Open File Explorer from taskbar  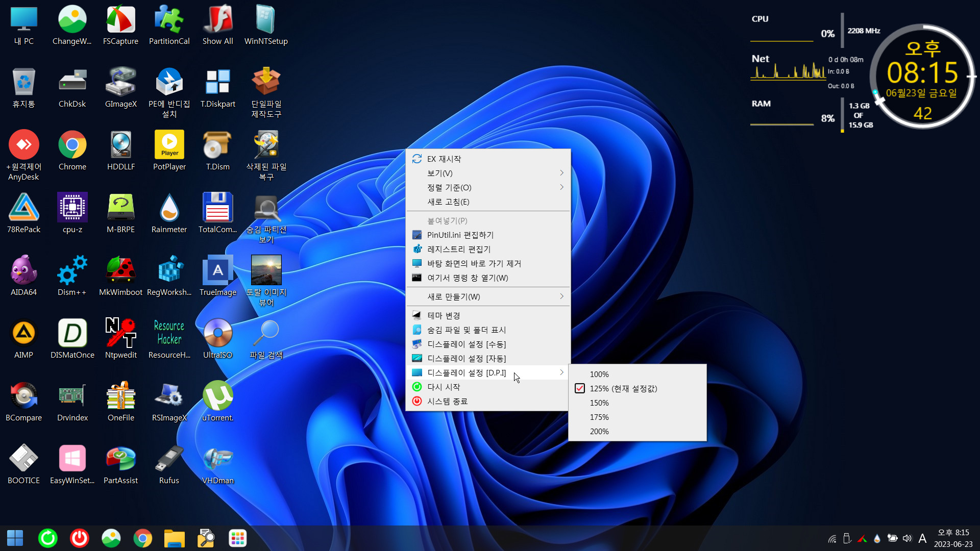click(175, 538)
